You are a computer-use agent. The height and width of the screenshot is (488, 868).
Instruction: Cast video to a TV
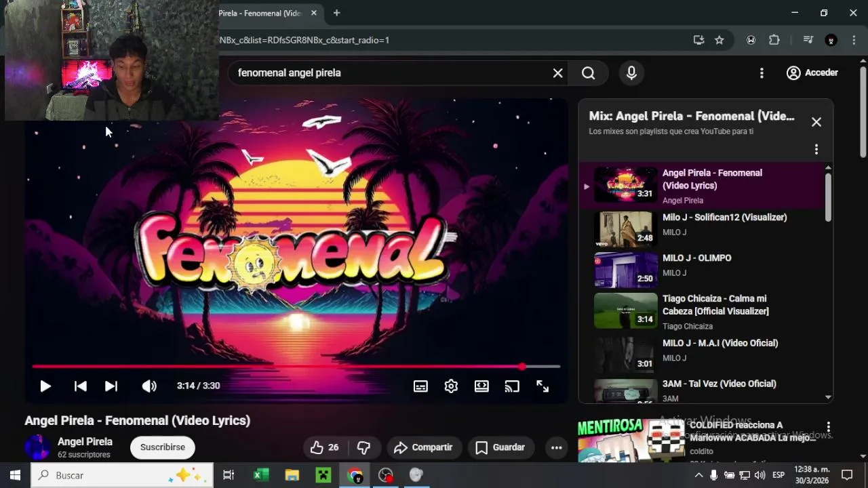pyautogui.click(x=512, y=386)
